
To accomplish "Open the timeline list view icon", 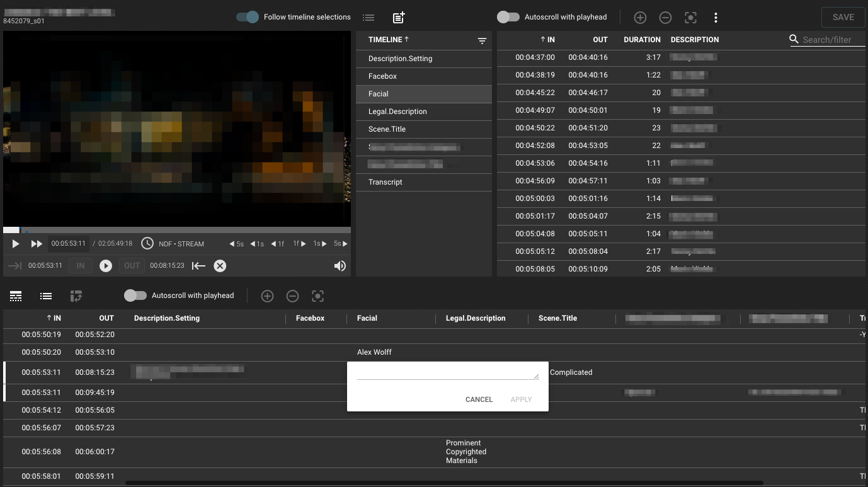I will [368, 18].
